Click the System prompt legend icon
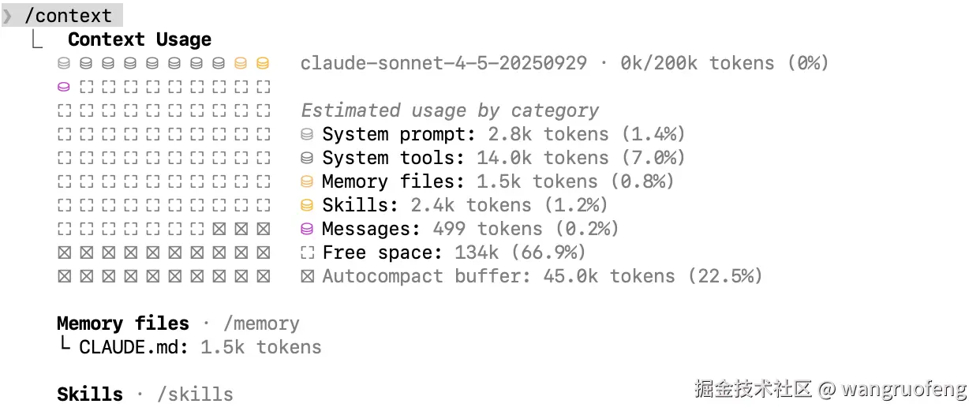Screen dimensions: 980x415 pos(308,135)
